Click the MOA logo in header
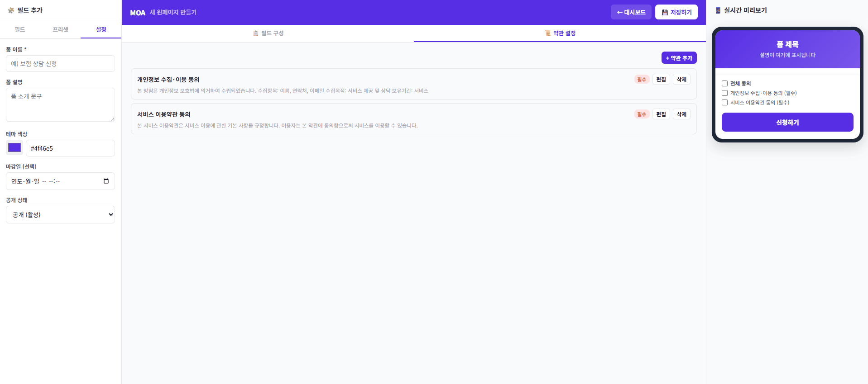The width and height of the screenshot is (868, 384). (138, 13)
